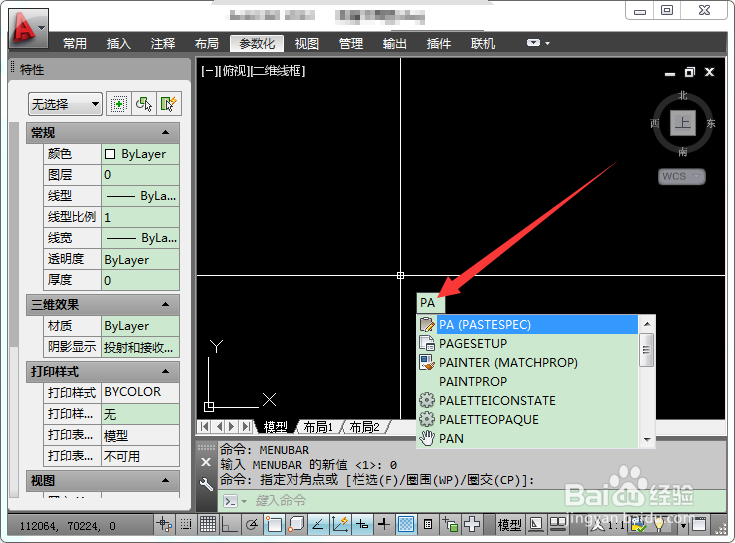Click the Quick Properties status icon
This screenshot has width=735, height=543.
(x=428, y=524)
